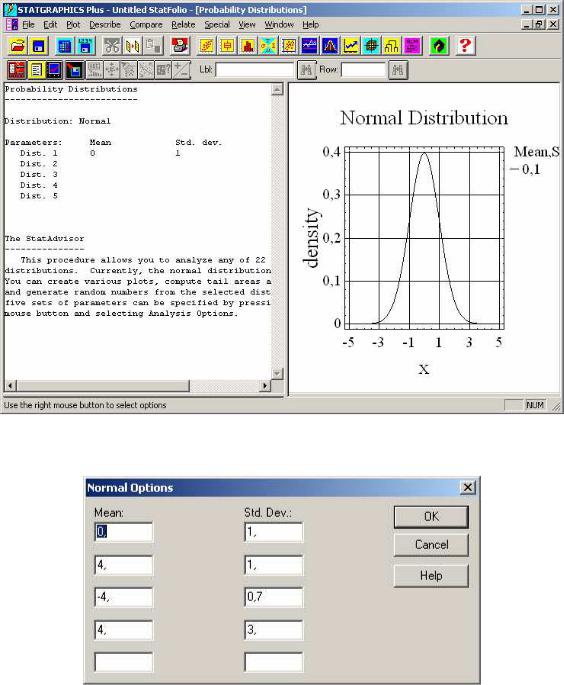Open data file with the blue spreadsheet icon
The width and height of the screenshot is (564, 685).
tap(64, 46)
